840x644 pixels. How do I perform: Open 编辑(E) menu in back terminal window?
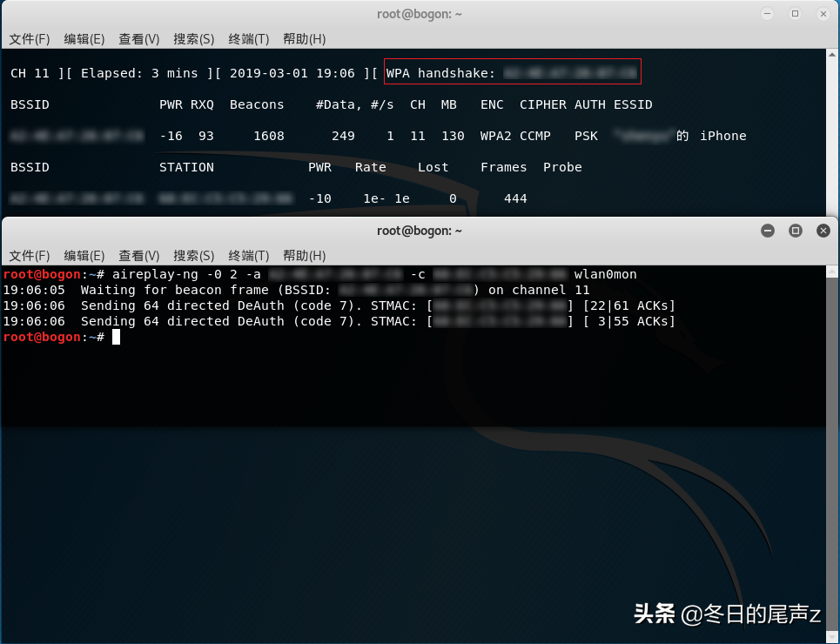84,39
